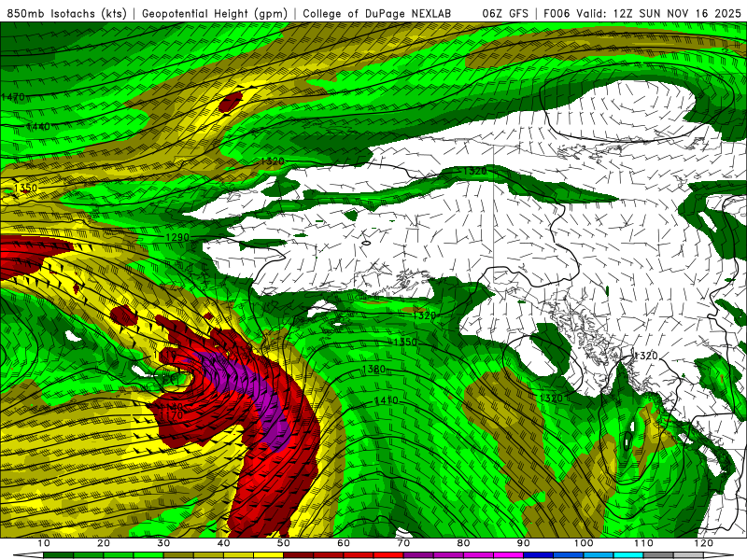Click the 1380 contour label
The image size is (747, 560).
[374, 369]
